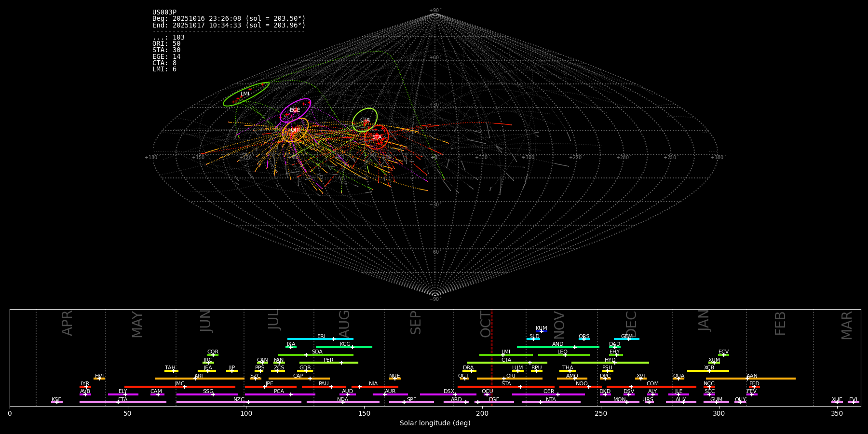The width and height of the screenshot is (868, 434).
Task: Select the NOO shower bar in the timeline
Action: (x=581, y=386)
